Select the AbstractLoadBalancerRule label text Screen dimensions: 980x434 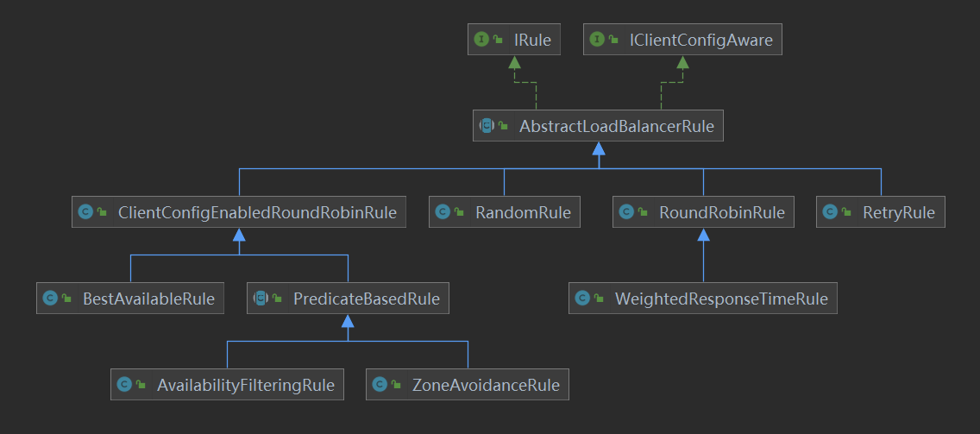click(x=617, y=127)
